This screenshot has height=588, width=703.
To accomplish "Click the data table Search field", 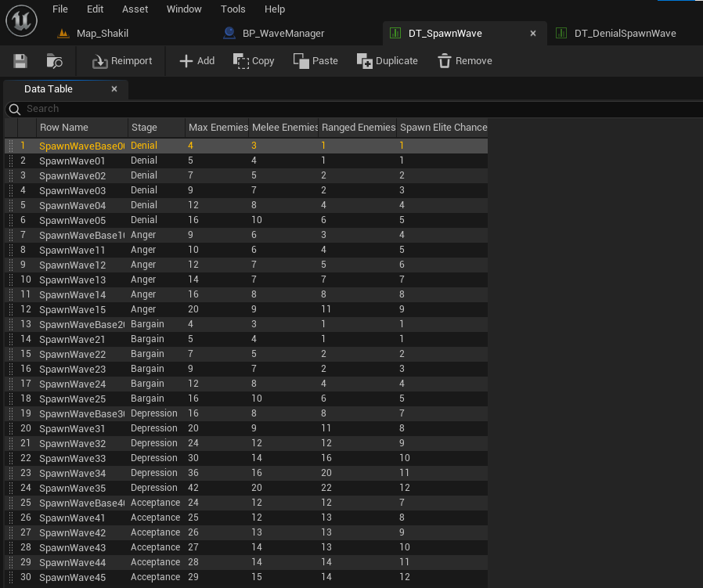I will point(354,109).
